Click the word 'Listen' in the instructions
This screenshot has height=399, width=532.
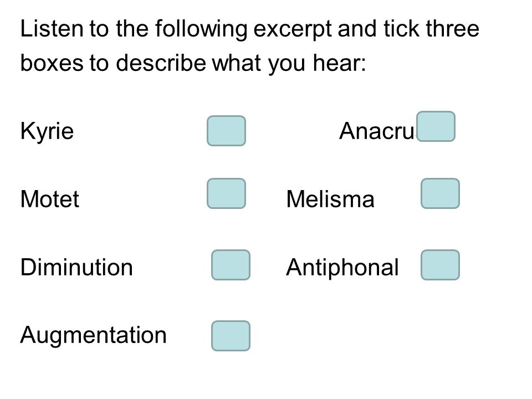(x=52, y=28)
